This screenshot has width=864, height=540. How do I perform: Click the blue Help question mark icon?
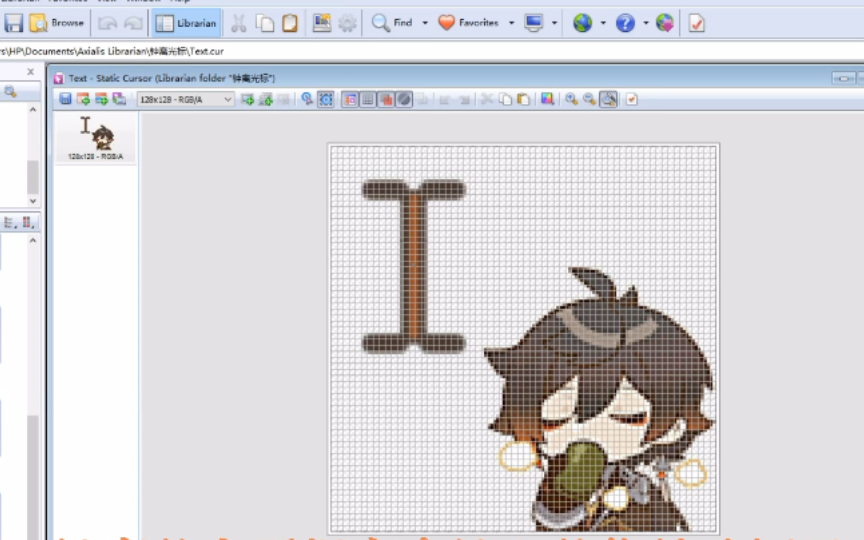[x=625, y=23]
